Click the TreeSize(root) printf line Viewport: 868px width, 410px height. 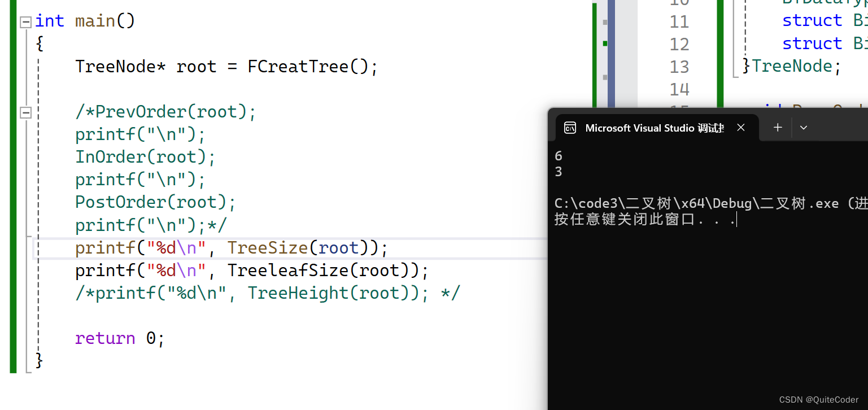point(232,247)
